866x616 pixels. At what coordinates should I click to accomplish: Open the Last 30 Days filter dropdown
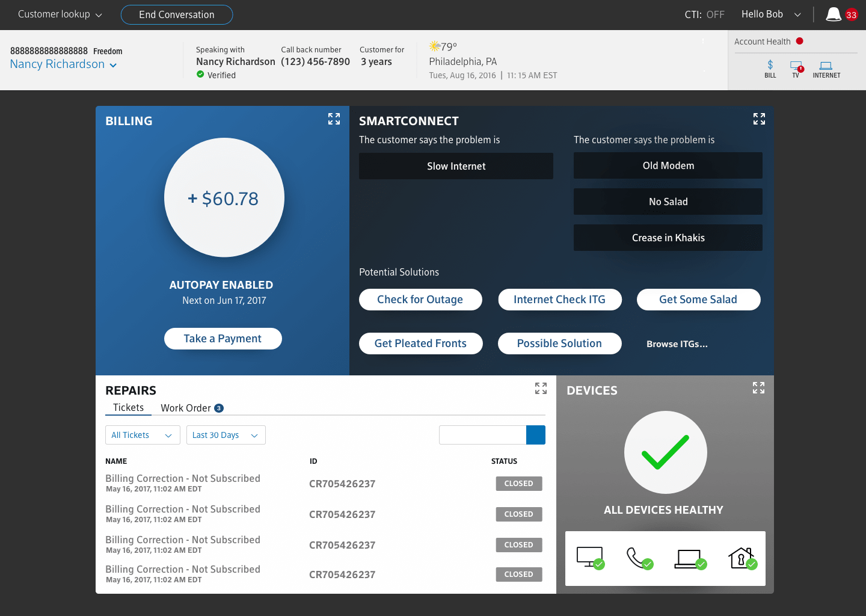[x=226, y=435]
